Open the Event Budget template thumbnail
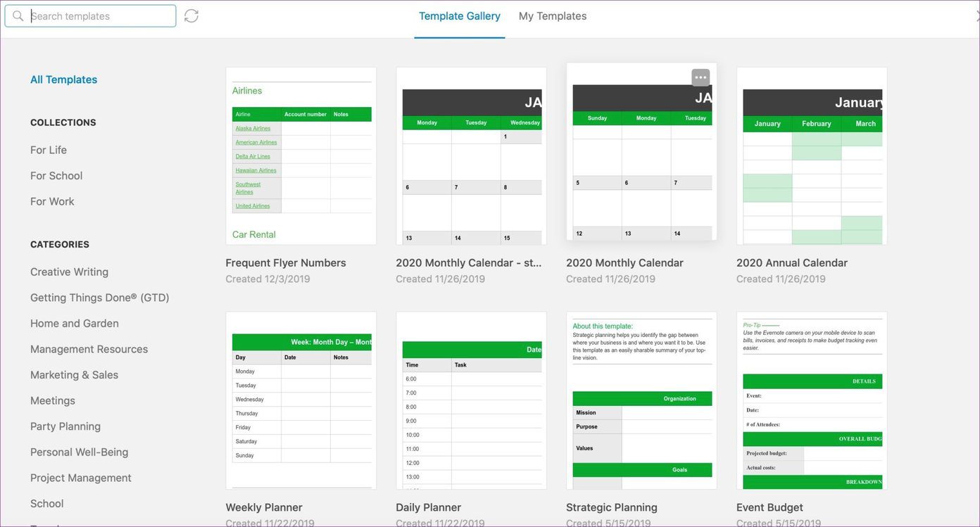Screen dimensions: 980x527 812,401
